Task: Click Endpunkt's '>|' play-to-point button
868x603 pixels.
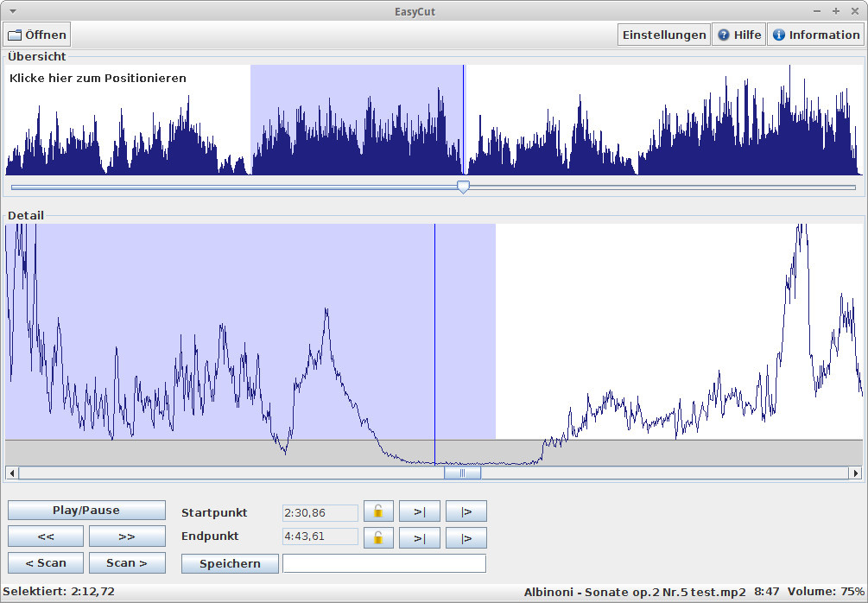Action: (420, 538)
